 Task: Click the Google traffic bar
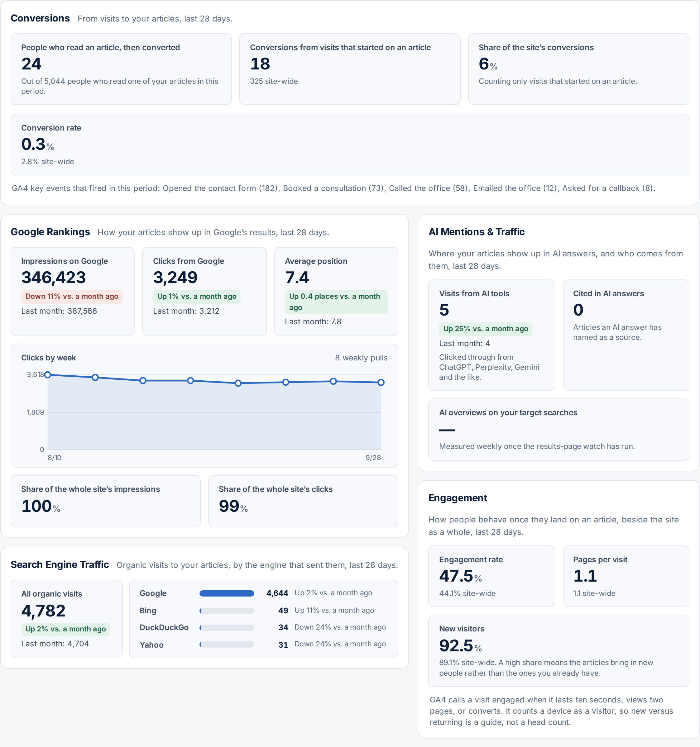point(227,593)
